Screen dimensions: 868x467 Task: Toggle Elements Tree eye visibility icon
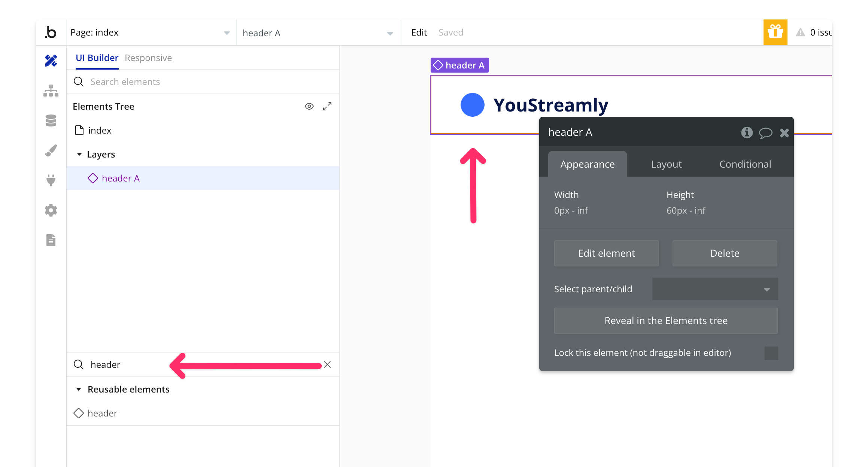tap(309, 106)
